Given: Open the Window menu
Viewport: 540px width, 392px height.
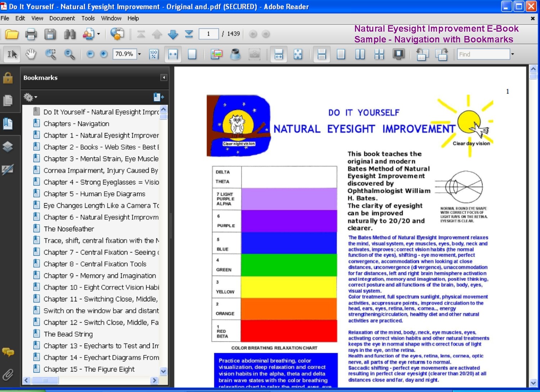Looking at the screenshot, I should (x=111, y=18).
